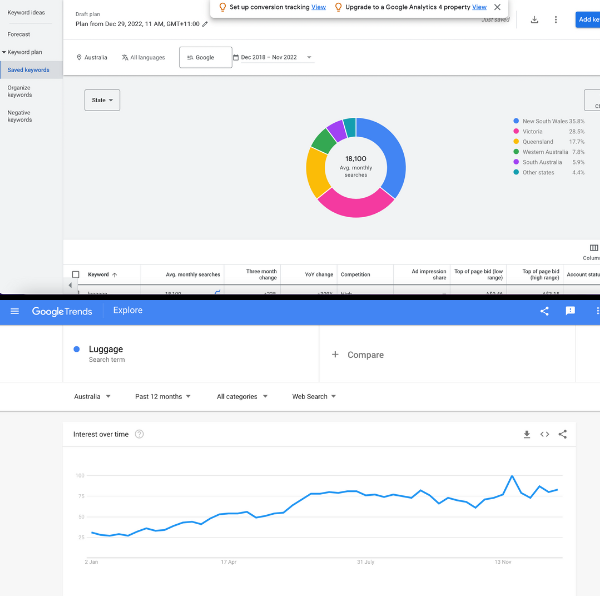The width and height of the screenshot is (600, 600).
Task: Click Avg. monthly searches column header
Action: click(x=193, y=274)
